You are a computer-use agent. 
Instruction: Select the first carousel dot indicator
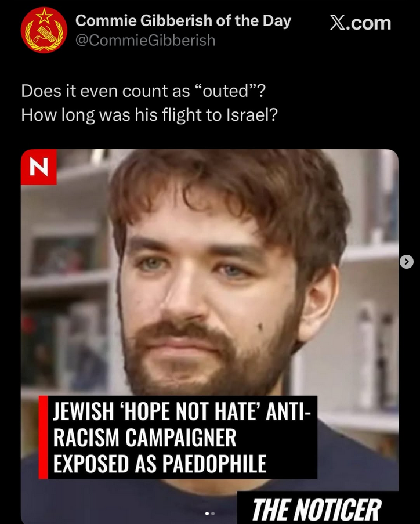pos(207,514)
